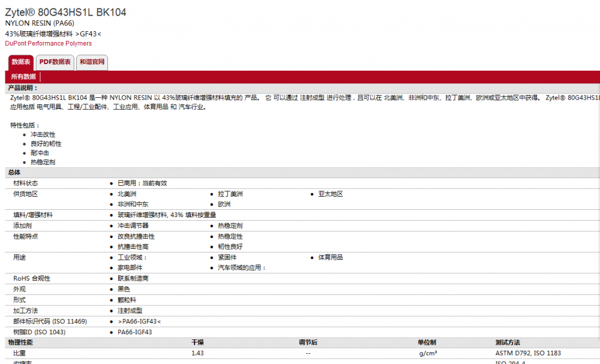Click 北美洲 in the supply regions
The width and height of the screenshot is (600, 364).
pyautogui.click(x=127, y=194)
